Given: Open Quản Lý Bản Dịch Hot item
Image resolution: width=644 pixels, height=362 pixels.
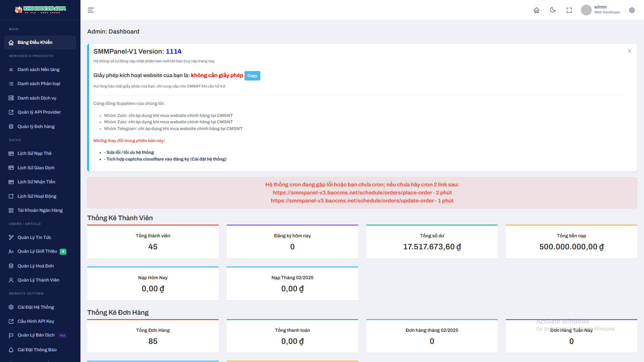Looking at the screenshot, I should (x=36, y=335).
